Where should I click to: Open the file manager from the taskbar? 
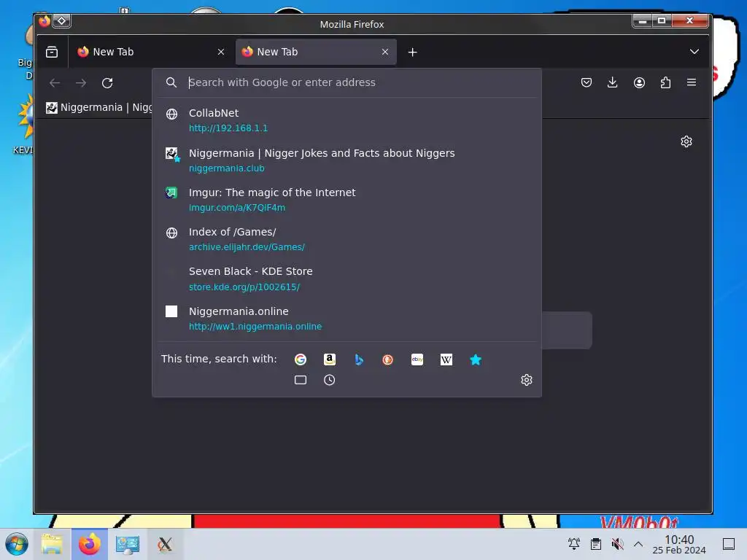pyautogui.click(x=52, y=544)
